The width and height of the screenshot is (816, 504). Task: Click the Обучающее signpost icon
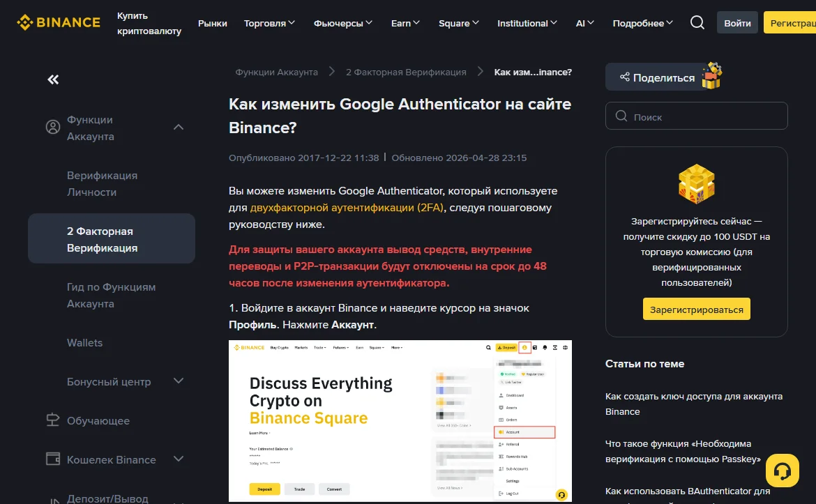pyautogui.click(x=52, y=420)
